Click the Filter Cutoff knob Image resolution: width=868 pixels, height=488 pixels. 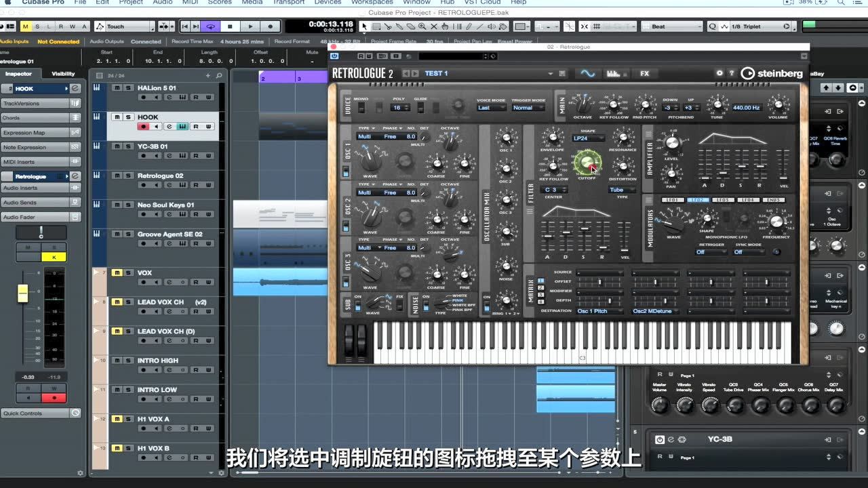[587, 163]
